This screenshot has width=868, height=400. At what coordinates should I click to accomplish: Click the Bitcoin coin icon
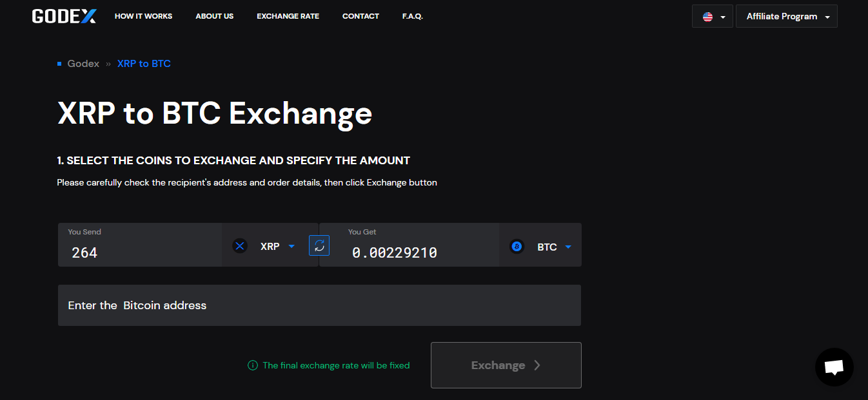pyautogui.click(x=517, y=246)
